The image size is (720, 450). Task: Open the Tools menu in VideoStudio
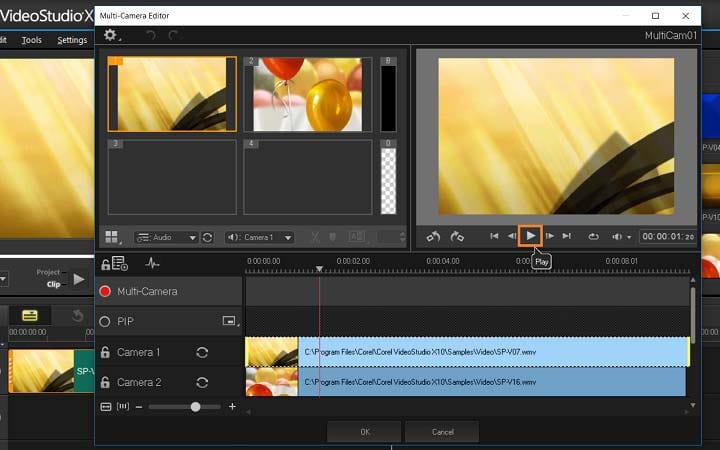(31, 40)
